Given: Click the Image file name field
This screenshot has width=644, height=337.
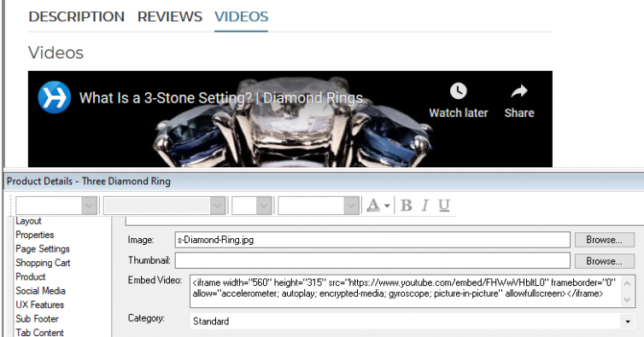Looking at the screenshot, I should click(372, 240).
